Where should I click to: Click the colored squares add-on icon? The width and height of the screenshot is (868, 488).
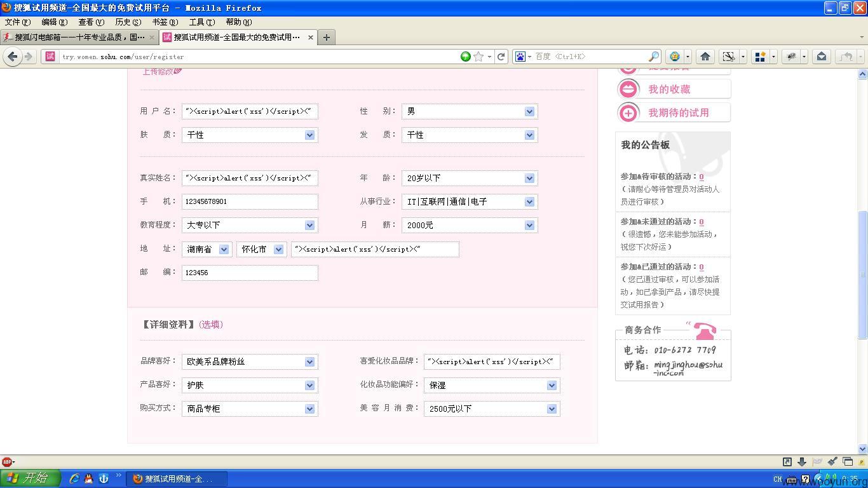(760, 57)
